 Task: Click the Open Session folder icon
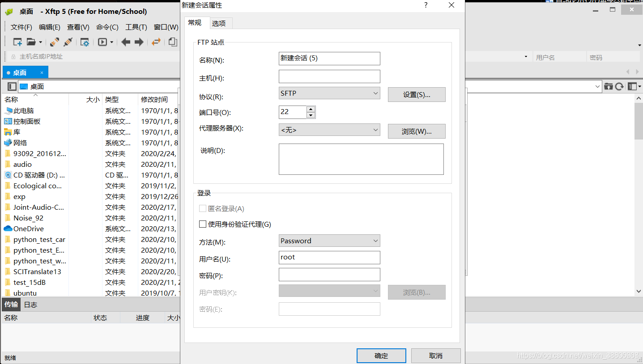click(x=31, y=42)
